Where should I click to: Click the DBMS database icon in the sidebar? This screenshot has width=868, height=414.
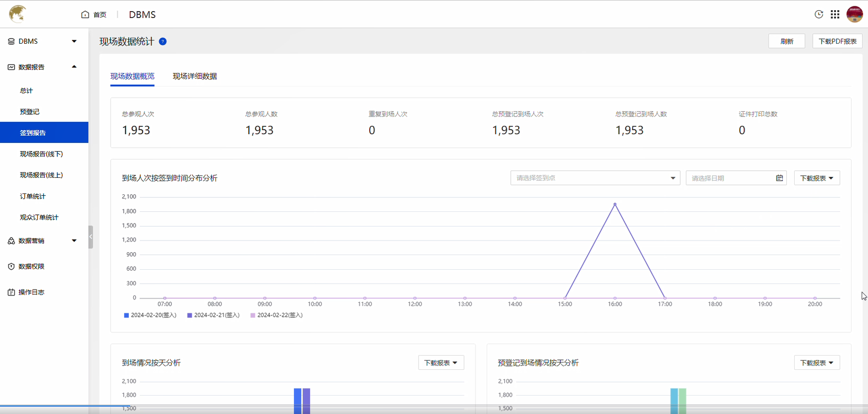11,41
